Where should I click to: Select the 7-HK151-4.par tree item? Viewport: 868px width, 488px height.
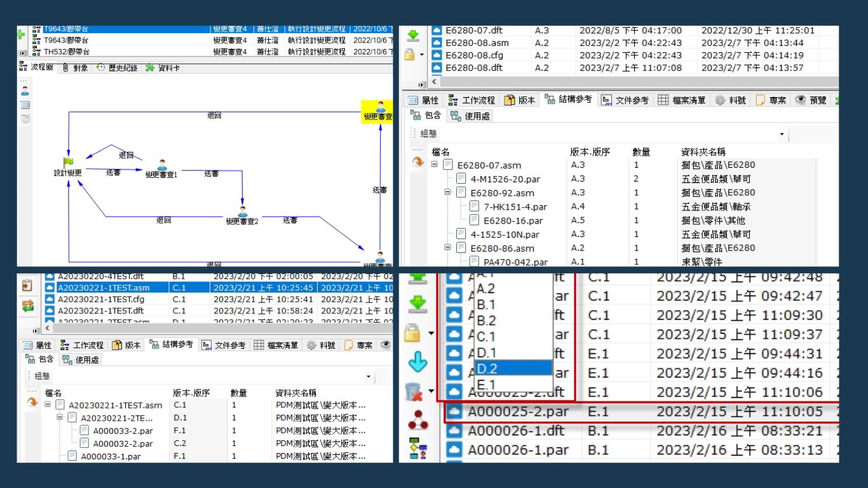(515, 207)
